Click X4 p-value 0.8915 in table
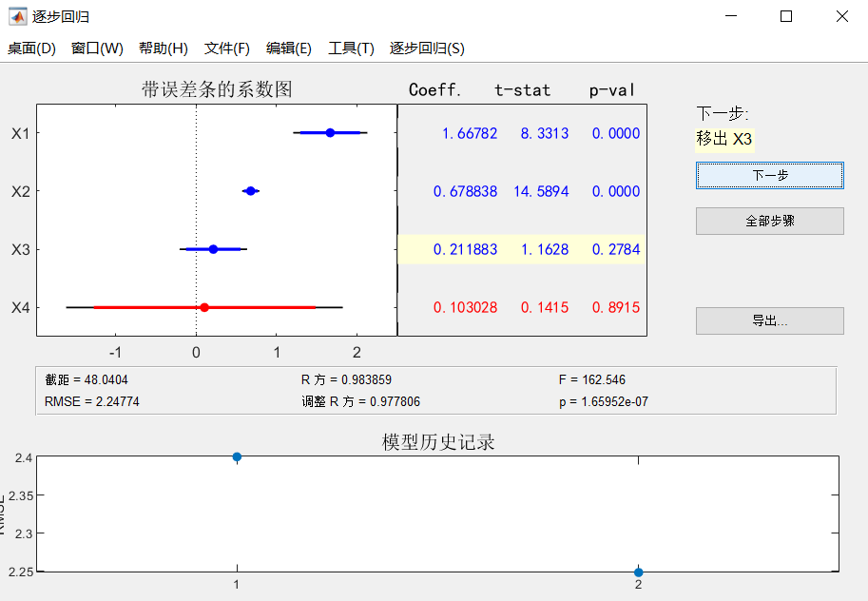Viewport: 868px width, 601px height. coord(615,307)
